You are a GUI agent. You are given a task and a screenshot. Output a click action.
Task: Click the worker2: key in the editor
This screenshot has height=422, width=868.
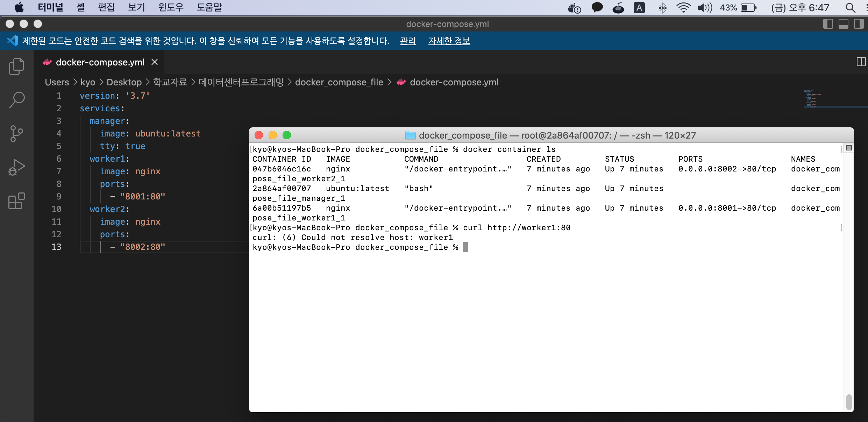pos(109,209)
